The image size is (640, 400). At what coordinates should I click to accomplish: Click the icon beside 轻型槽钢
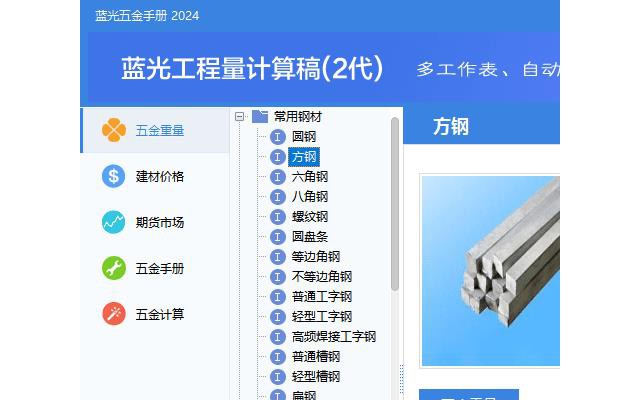pyautogui.click(x=278, y=377)
